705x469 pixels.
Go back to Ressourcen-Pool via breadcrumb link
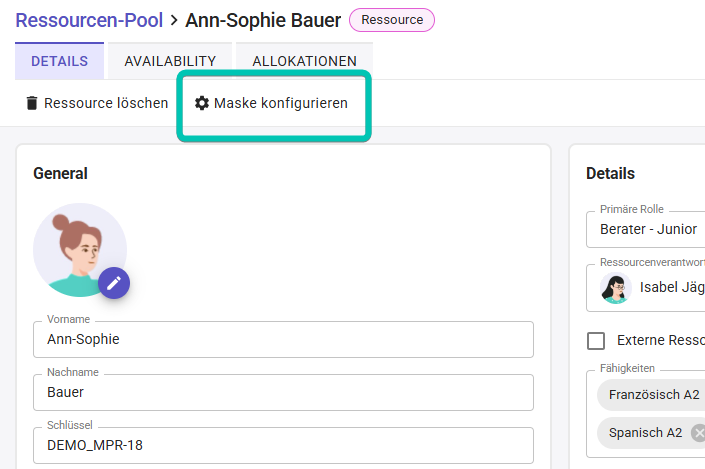(x=89, y=20)
